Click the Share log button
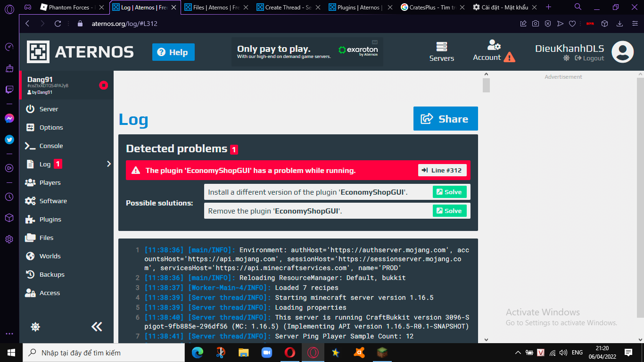Image resolution: width=644 pixels, height=362 pixels. click(446, 118)
